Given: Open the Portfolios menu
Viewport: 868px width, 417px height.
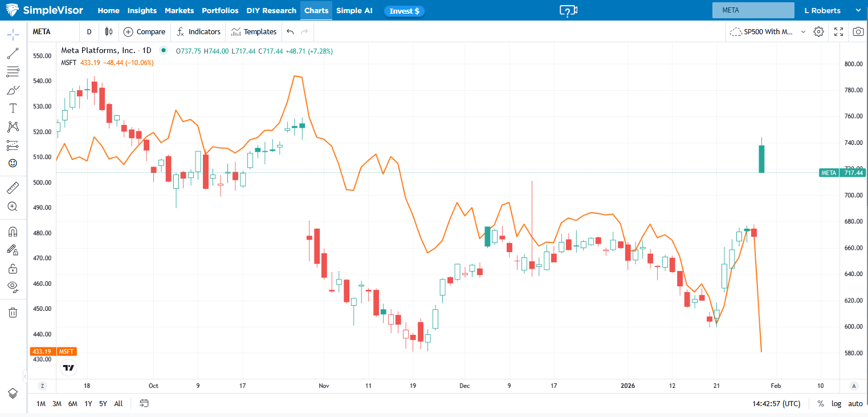Looking at the screenshot, I should coord(220,10).
